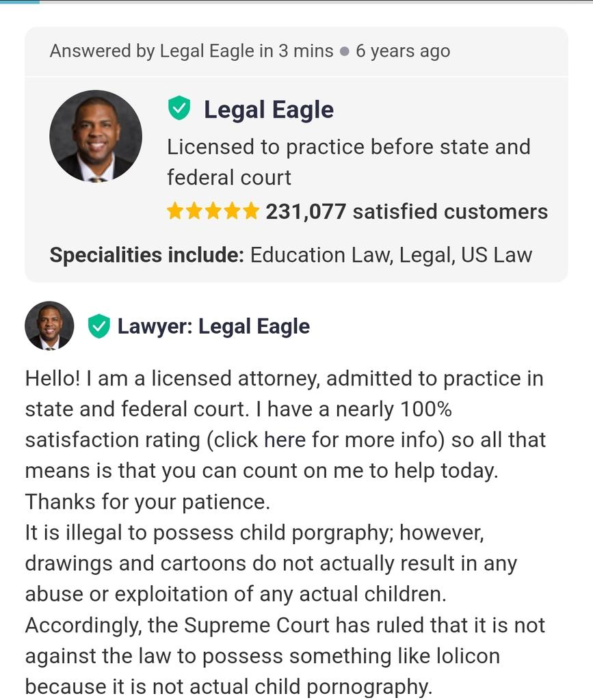Open the Legal Eagle name heading in the expert card
This screenshot has height=700, width=593.
pyautogui.click(x=268, y=109)
